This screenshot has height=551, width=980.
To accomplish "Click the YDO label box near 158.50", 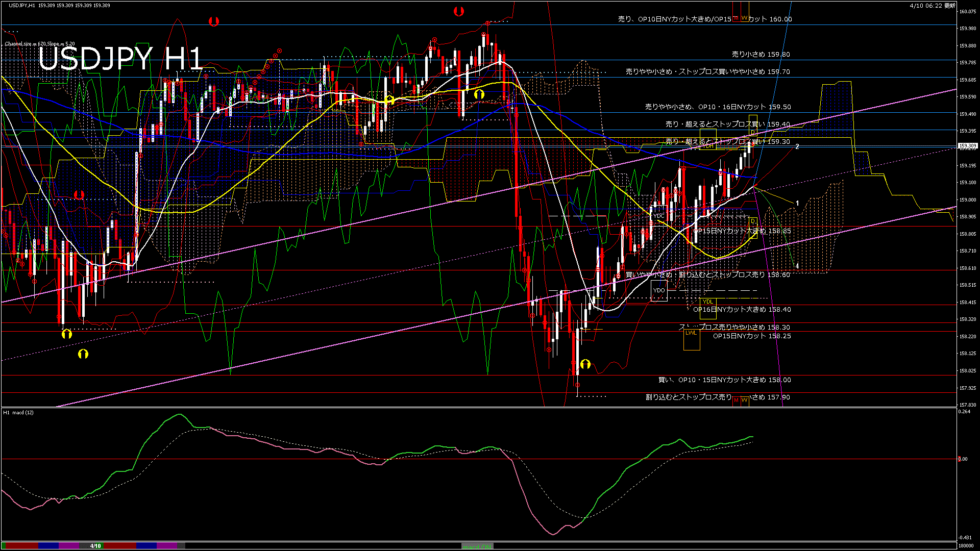I will point(658,290).
